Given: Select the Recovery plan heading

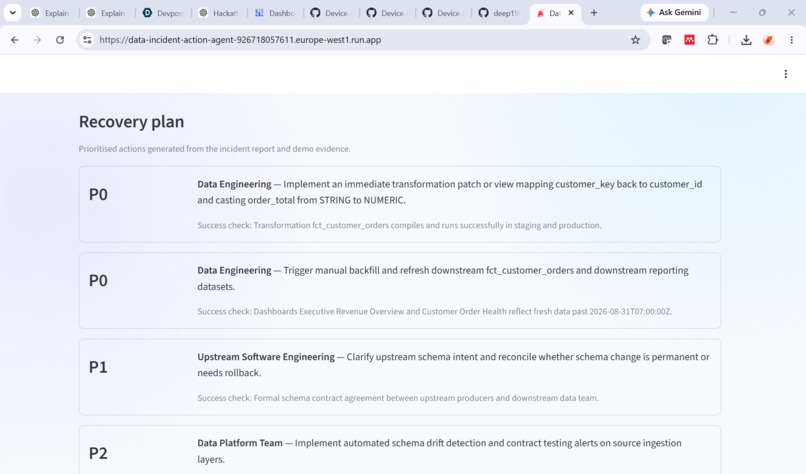Looking at the screenshot, I should coord(131,121).
